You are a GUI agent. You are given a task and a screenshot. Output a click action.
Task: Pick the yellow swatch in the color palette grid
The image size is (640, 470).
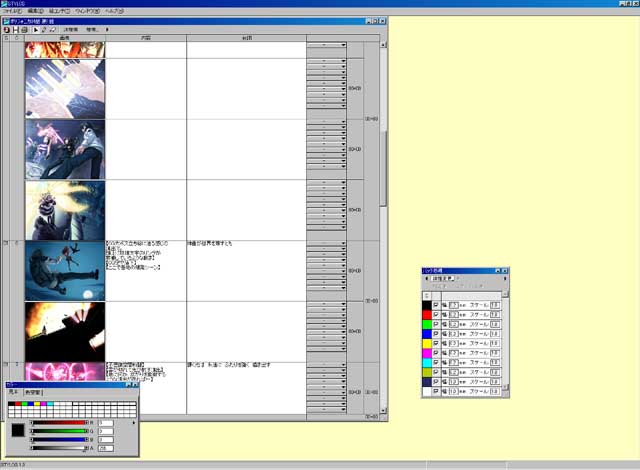pos(37,404)
